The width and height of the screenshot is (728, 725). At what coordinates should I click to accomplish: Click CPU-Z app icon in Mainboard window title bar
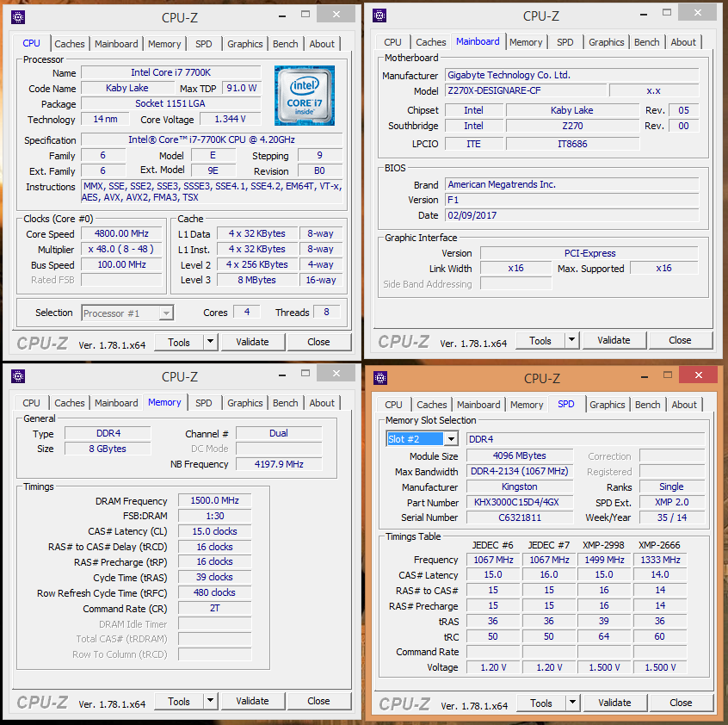pyautogui.click(x=379, y=15)
